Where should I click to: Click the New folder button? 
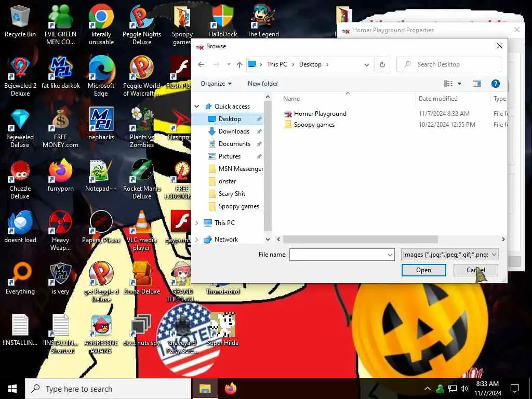262,84
